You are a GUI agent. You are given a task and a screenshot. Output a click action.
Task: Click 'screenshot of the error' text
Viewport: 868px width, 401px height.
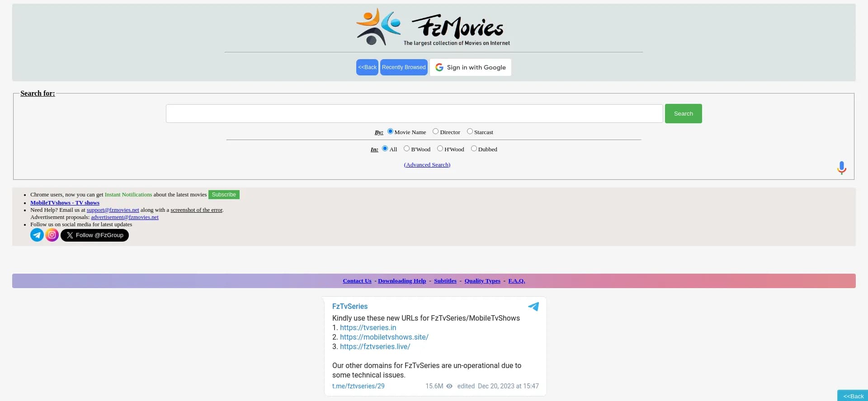(x=197, y=210)
